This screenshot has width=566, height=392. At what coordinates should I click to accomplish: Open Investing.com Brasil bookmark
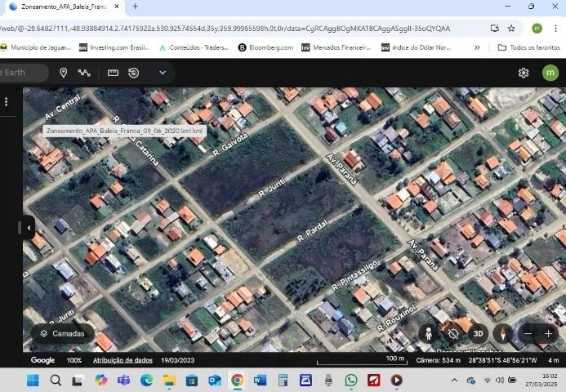(x=114, y=47)
